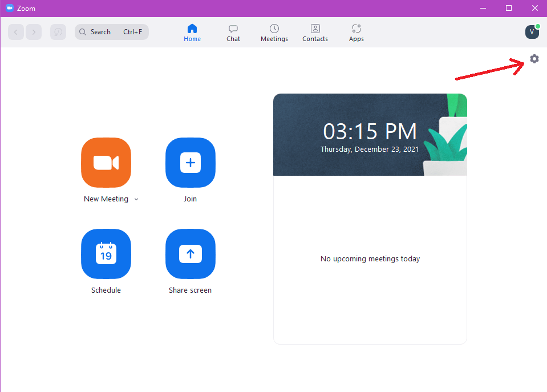Expand the New Meeting dropdown chevron

(x=136, y=199)
